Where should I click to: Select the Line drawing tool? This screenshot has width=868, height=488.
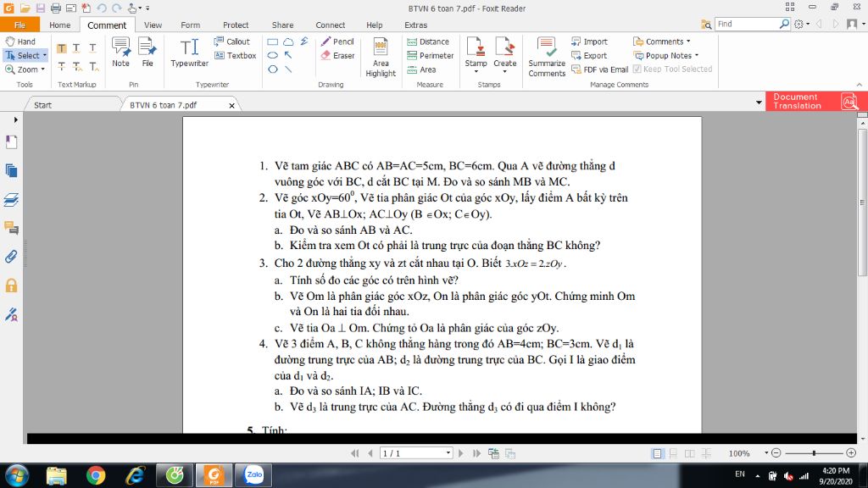point(288,69)
